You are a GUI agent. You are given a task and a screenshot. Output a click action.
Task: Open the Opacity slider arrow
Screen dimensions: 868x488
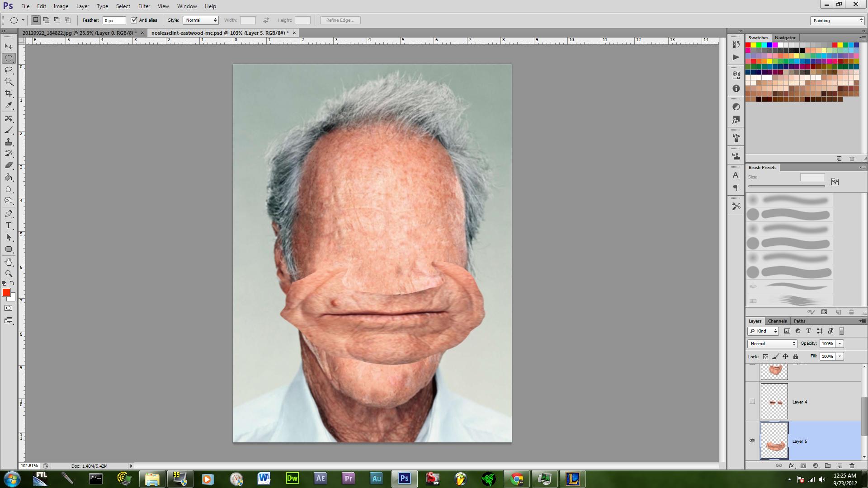click(x=840, y=344)
